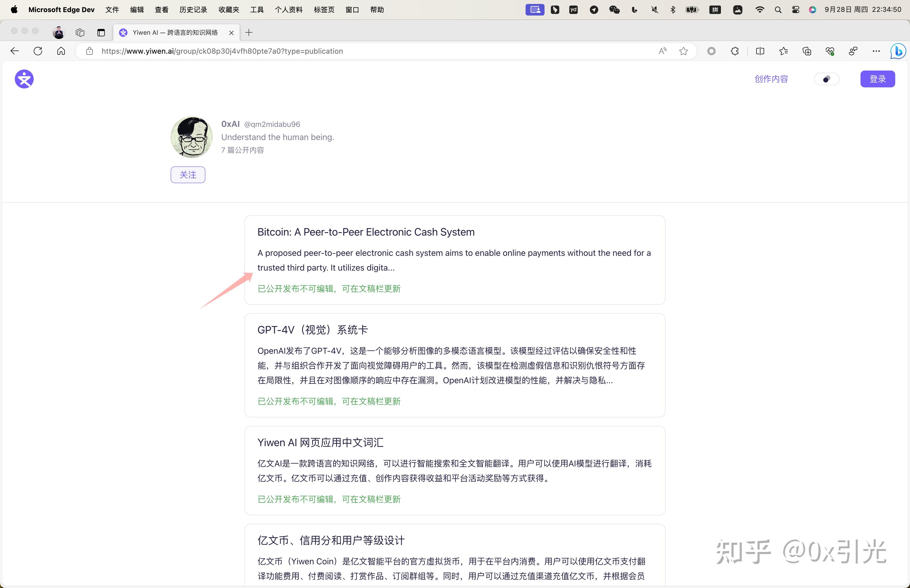Viewport: 910px width, 588px height.
Task: Click the 0xAI group name
Action: point(230,124)
